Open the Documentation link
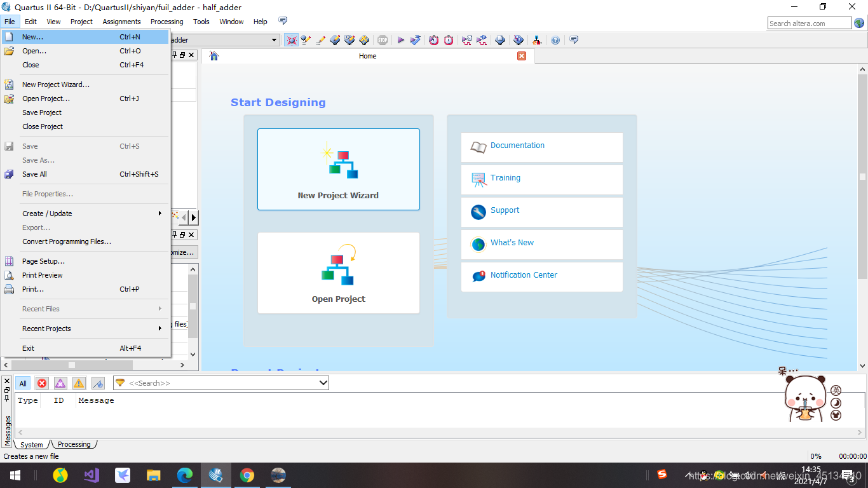 [x=517, y=146]
